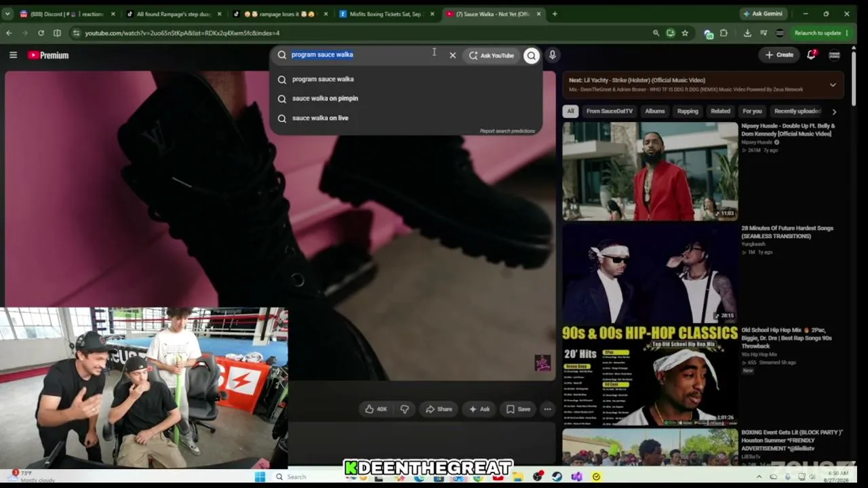Like the video with thumbs up

(376, 409)
